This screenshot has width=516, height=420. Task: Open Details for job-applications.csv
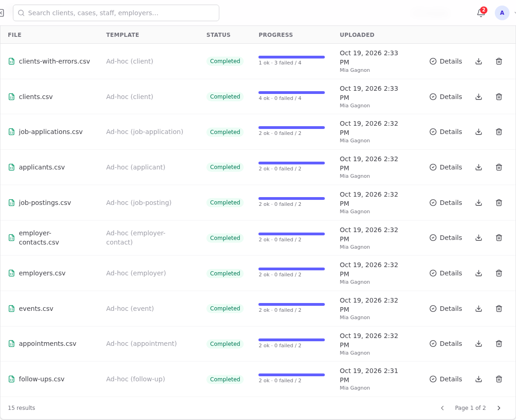446,132
